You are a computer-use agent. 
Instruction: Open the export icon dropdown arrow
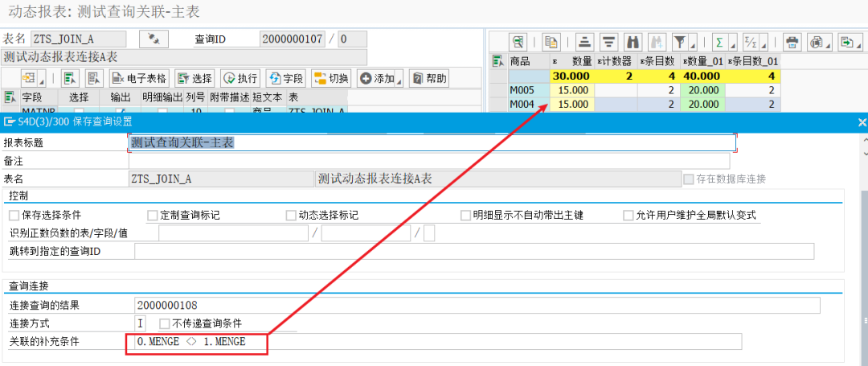pyautogui.click(x=858, y=43)
